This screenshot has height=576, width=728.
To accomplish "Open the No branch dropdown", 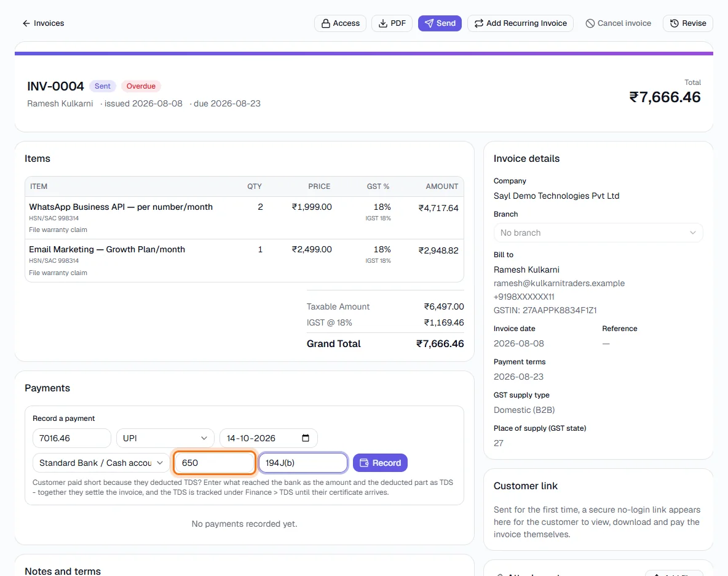I will point(598,233).
